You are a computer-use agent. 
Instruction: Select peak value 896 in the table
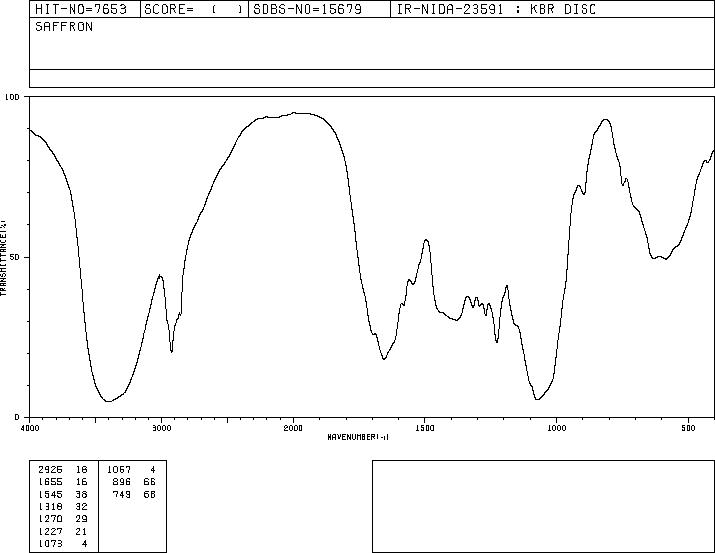coord(122,482)
